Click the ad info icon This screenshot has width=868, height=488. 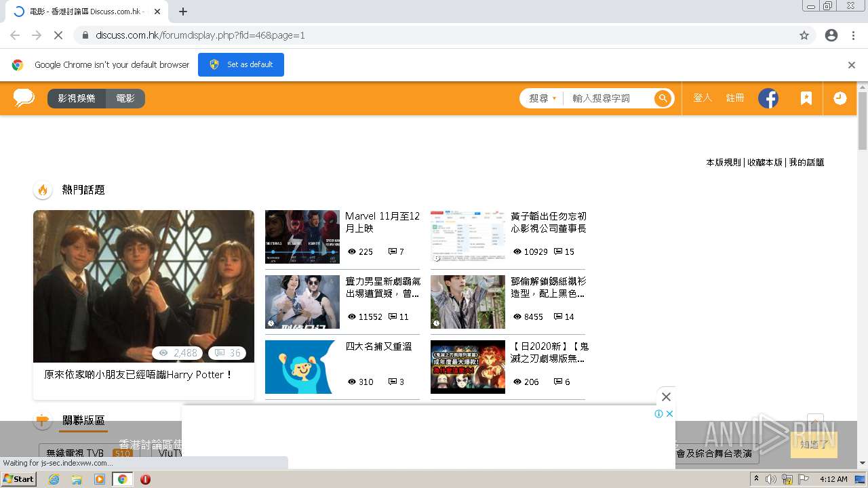pos(658,413)
